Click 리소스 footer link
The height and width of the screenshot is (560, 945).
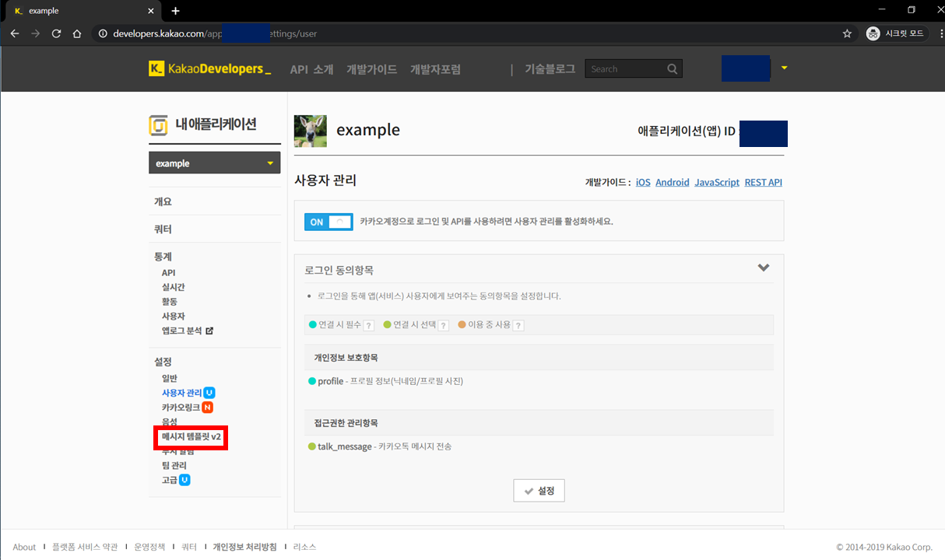tap(304, 547)
